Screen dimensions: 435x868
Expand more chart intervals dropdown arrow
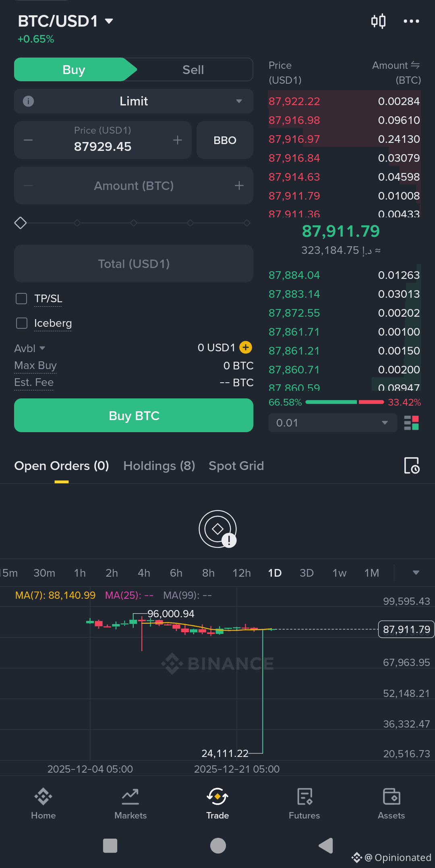[x=416, y=573]
